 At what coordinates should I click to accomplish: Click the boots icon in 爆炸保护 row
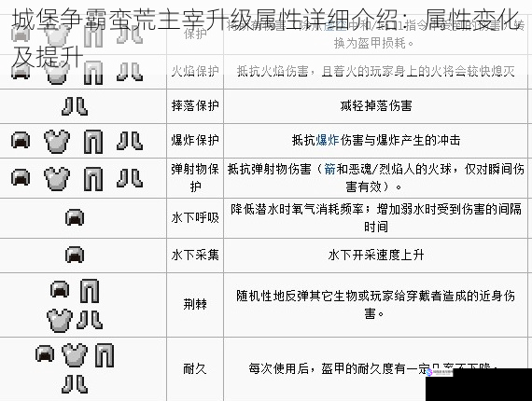130,141
